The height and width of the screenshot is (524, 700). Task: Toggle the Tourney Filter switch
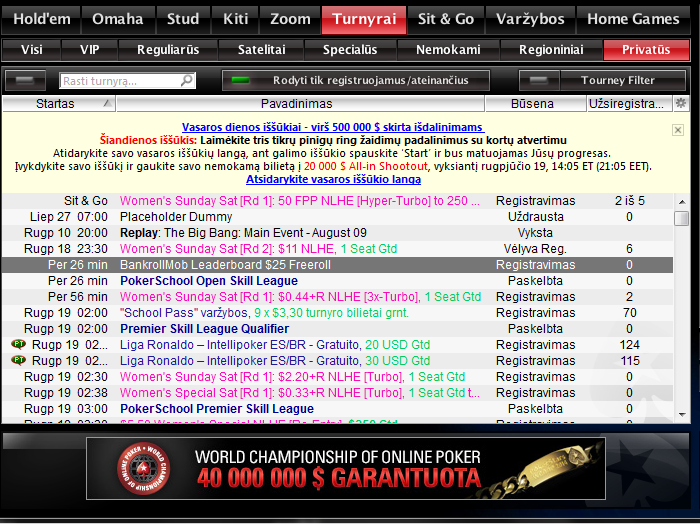pos(539,80)
